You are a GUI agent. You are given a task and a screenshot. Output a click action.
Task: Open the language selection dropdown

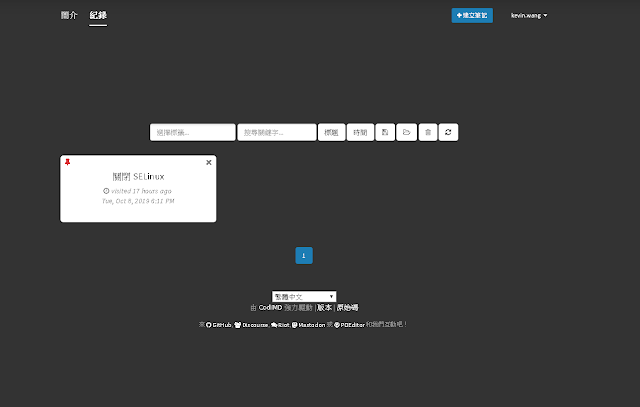click(x=304, y=296)
